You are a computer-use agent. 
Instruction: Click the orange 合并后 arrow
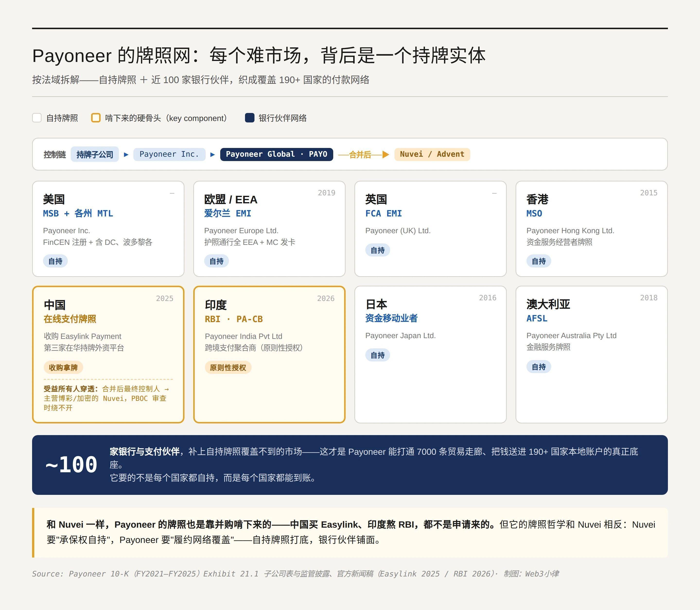click(363, 155)
